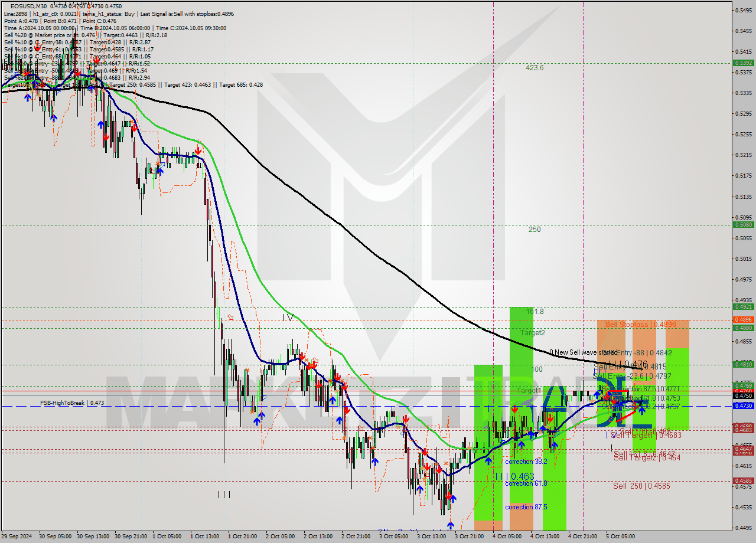Click the green 0.4769 price tag

point(742,385)
